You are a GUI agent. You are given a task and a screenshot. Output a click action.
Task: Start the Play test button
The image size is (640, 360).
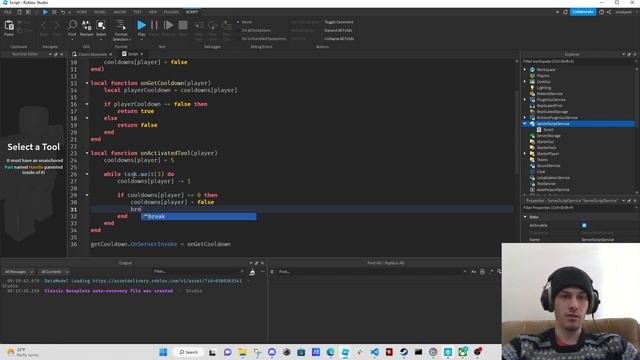click(141, 25)
